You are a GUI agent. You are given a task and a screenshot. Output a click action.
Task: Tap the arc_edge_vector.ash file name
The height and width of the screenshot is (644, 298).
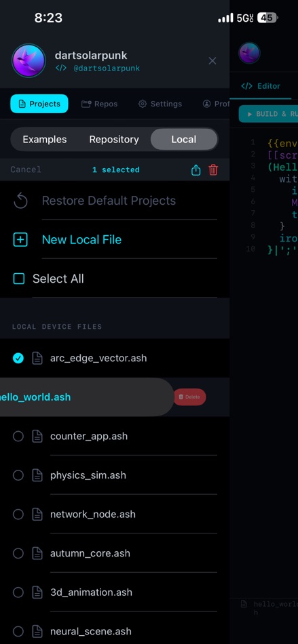click(98, 358)
